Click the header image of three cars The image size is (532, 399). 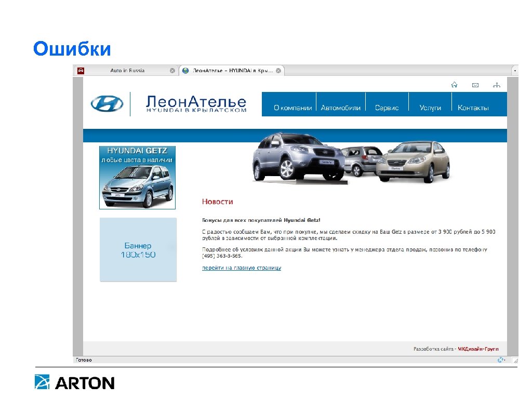tap(351, 158)
